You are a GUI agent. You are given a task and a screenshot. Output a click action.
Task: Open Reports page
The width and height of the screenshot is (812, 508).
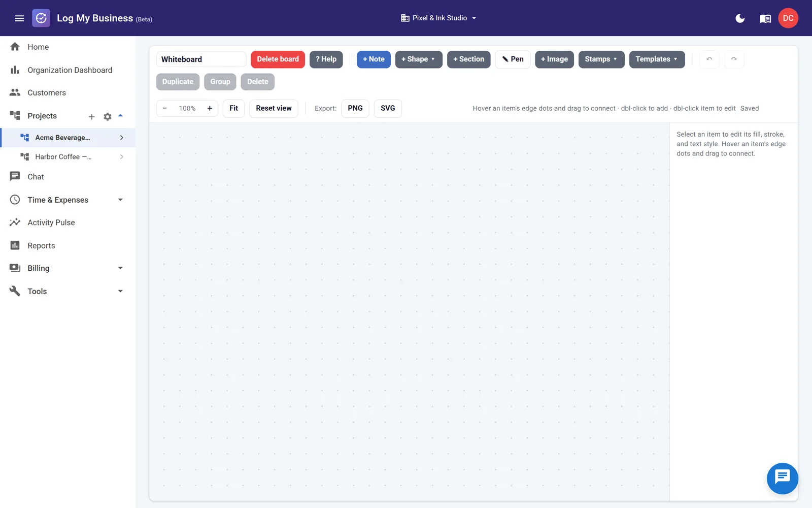tap(67, 246)
